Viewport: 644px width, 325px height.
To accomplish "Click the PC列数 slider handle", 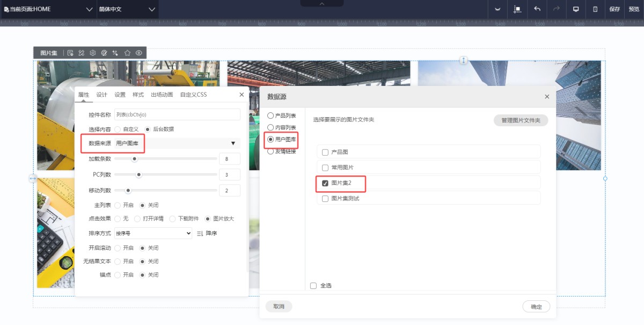I will (x=138, y=175).
